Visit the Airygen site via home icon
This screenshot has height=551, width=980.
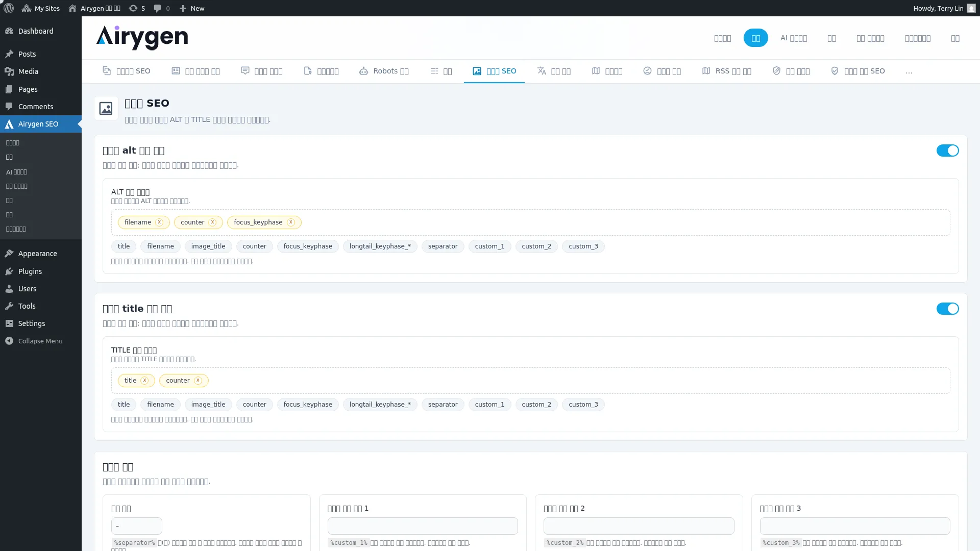[94, 8]
